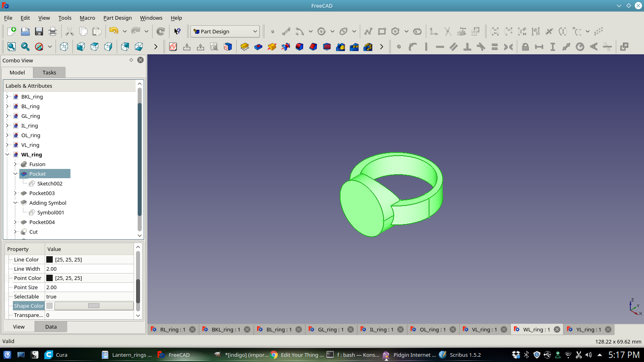This screenshot has height=362, width=644.
Task: Click the Fit selection zoom icon
Action: (x=25, y=47)
